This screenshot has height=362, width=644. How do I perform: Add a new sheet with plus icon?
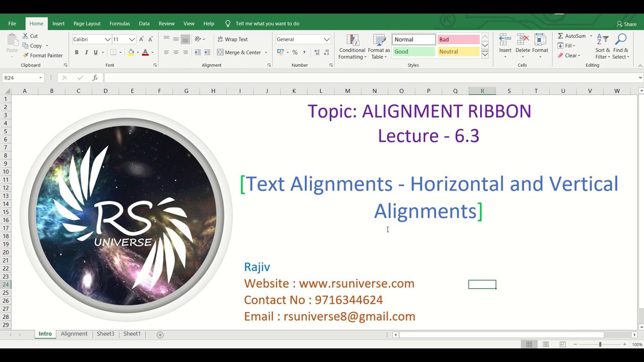coord(160,334)
